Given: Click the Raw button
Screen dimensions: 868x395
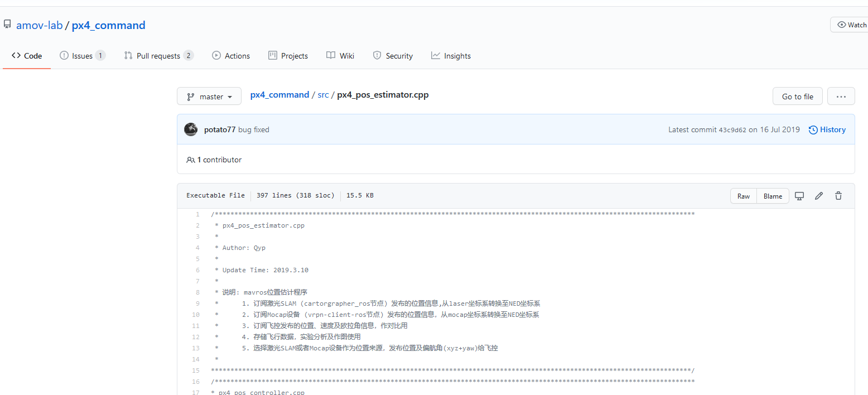Looking at the screenshot, I should (x=744, y=196).
